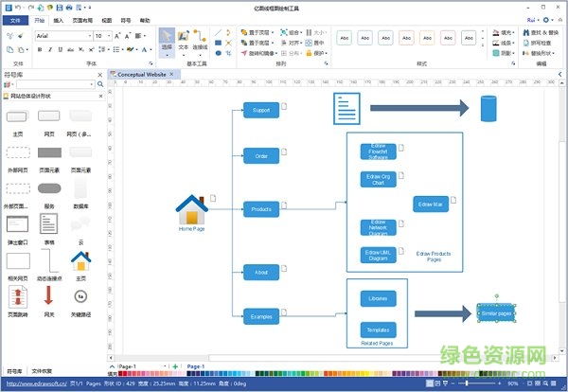The height and width of the screenshot is (392, 568).
Task: Switch to the Insert (插入) ribbon tab
Action: [x=59, y=20]
